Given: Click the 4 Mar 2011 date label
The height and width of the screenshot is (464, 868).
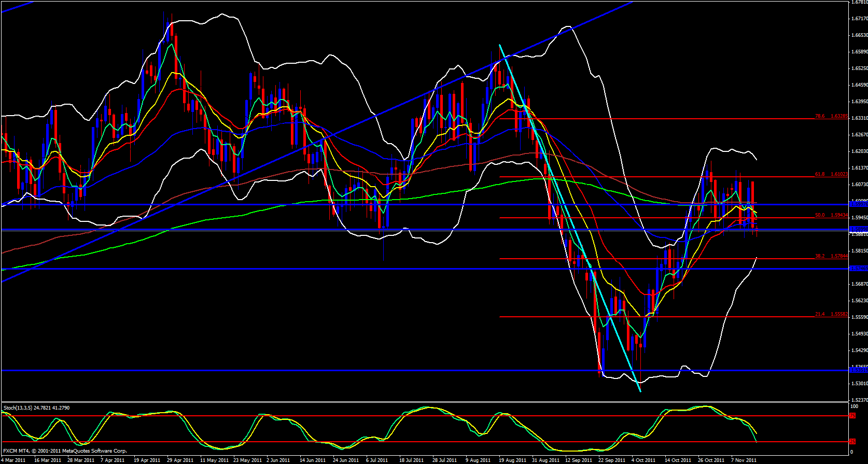Looking at the screenshot, I should 15,460.
